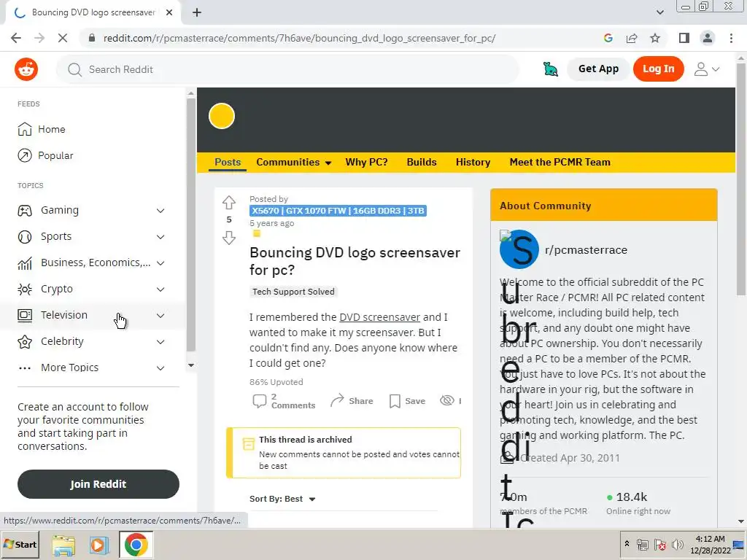747x560 pixels.
Task: Click the Log In button
Action: pos(659,69)
